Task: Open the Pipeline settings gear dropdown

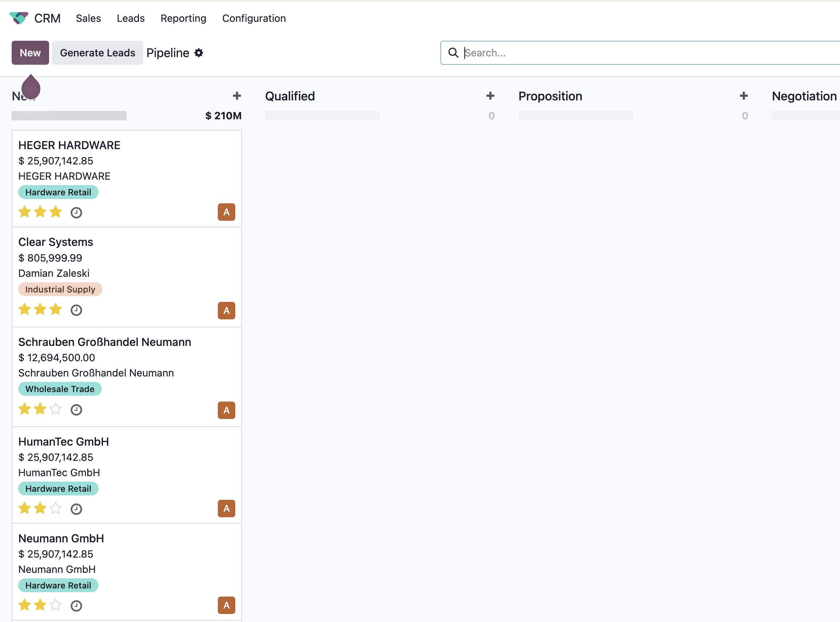Action: pyautogui.click(x=198, y=53)
